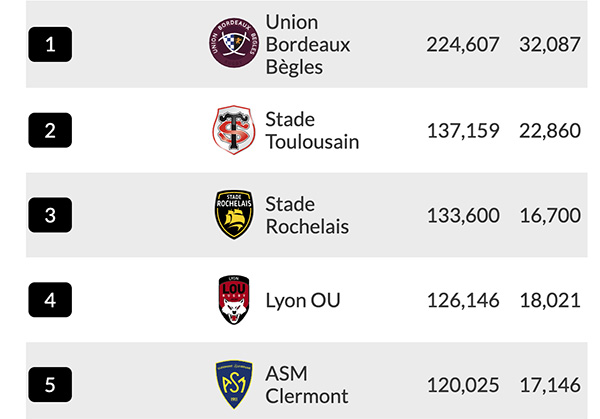Viewport: 600px width, 419px height.
Task: Click the ASM Clermont yellow-blue crest
Action: click(234, 384)
